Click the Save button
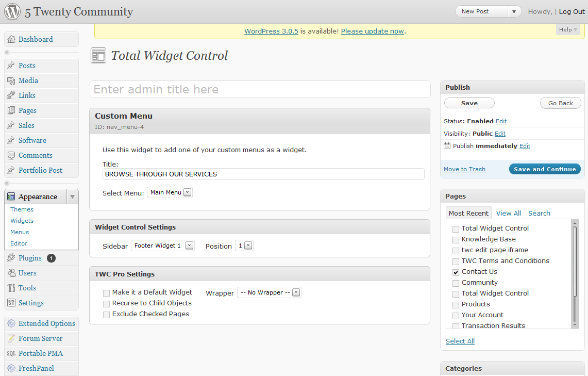Viewport: 588px width, 376px height. pos(469,103)
